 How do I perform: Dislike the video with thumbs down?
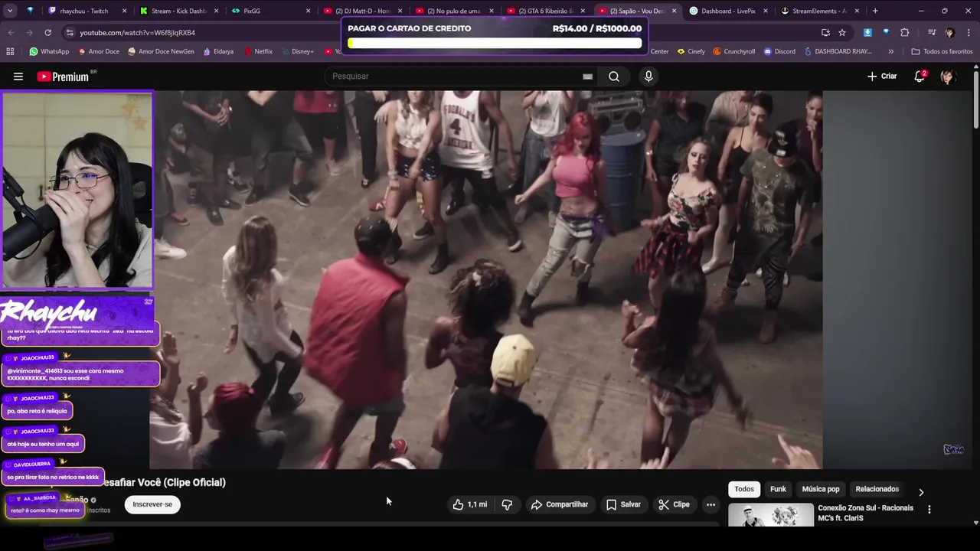507,504
